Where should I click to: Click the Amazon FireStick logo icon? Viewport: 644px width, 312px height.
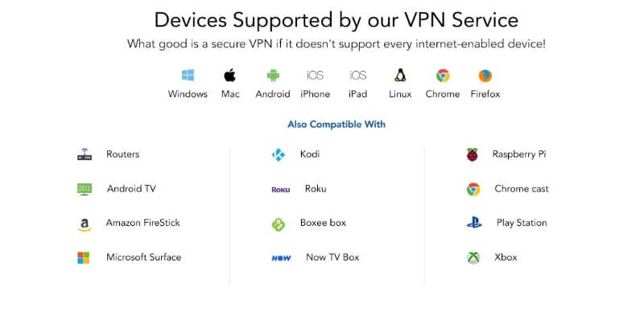tap(85, 224)
